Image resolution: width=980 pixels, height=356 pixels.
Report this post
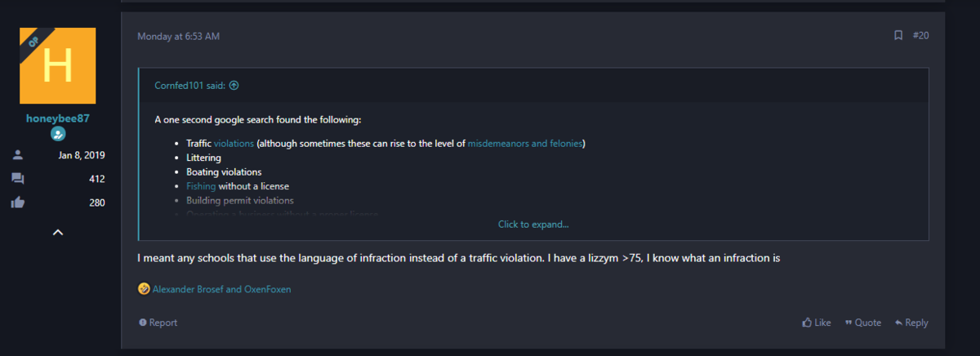point(158,323)
